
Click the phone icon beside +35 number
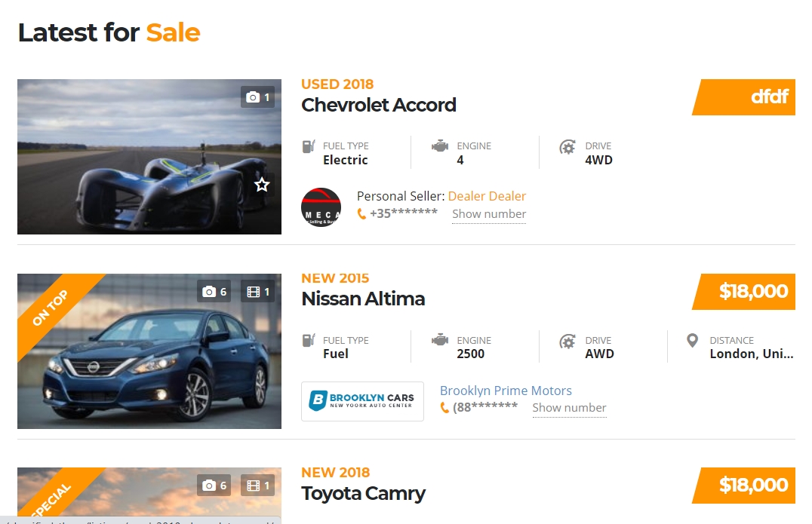click(361, 214)
